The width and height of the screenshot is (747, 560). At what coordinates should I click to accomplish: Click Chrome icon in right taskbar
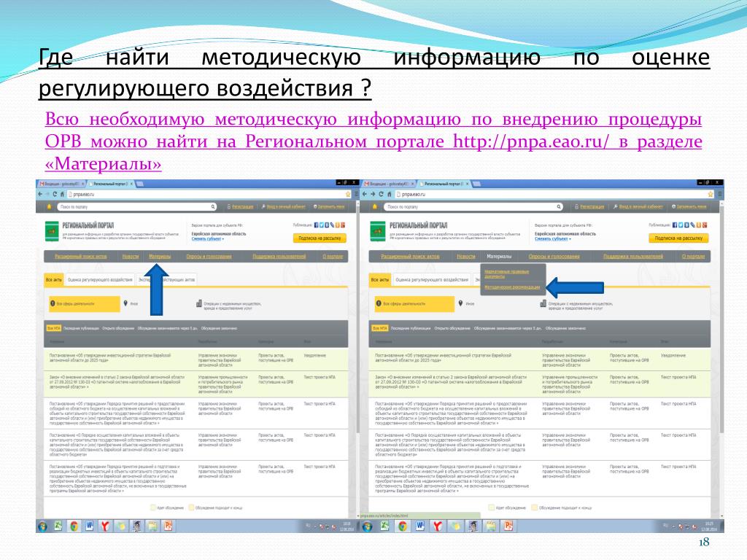click(x=403, y=526)
